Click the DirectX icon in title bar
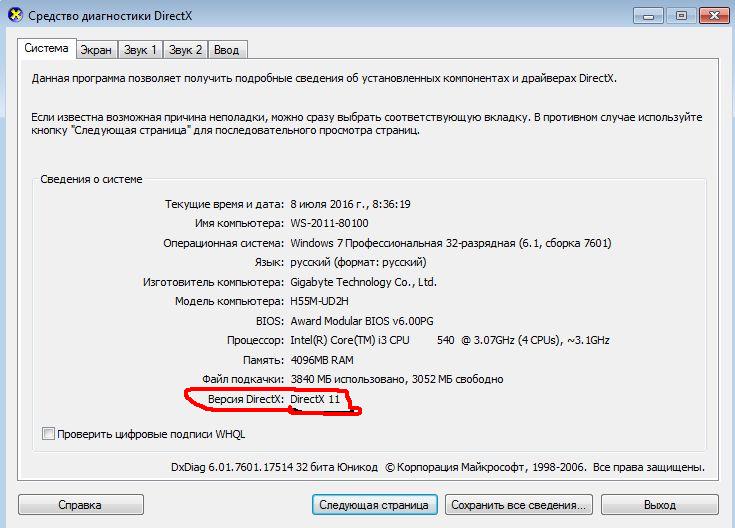735x528 pixels. 15,15
